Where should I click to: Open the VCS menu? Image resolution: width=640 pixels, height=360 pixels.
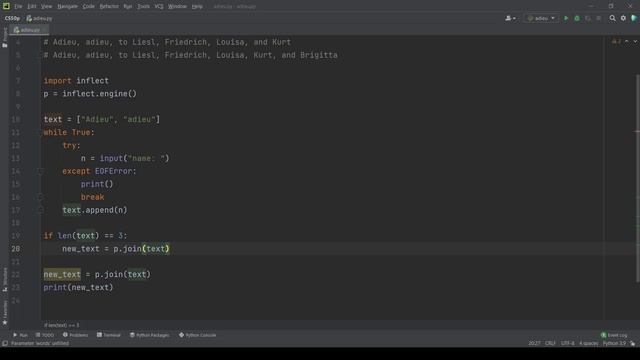coord(159,7)
